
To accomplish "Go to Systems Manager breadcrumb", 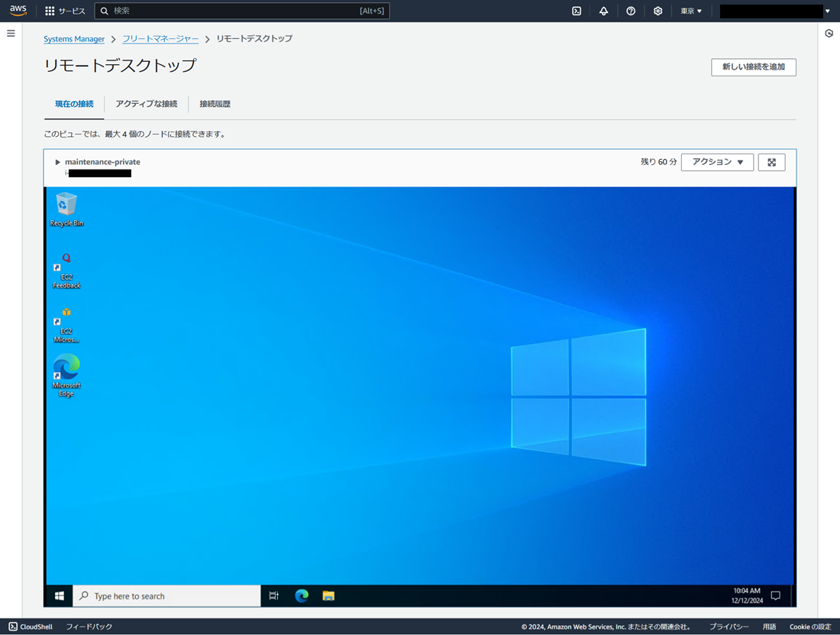I will [x=74, y=39].
